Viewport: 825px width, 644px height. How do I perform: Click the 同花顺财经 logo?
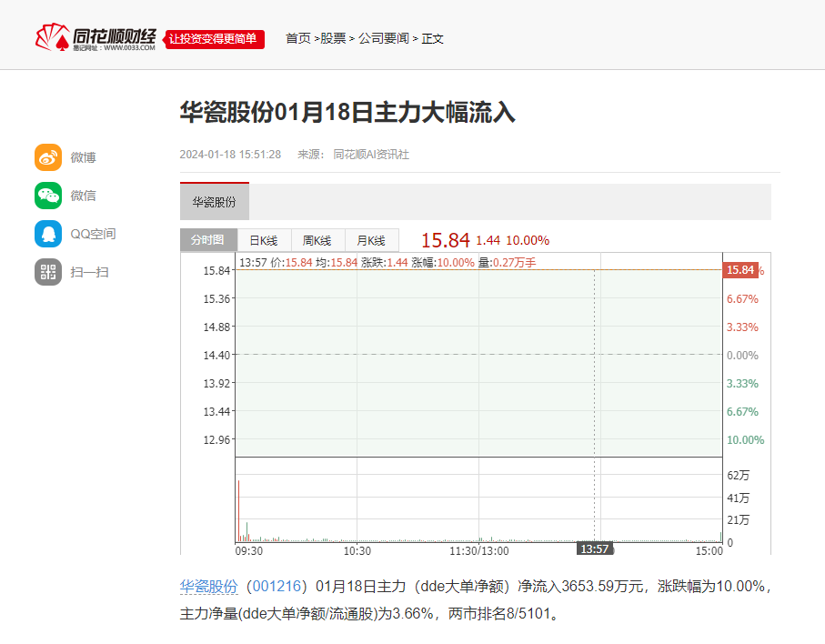(96, 38)
